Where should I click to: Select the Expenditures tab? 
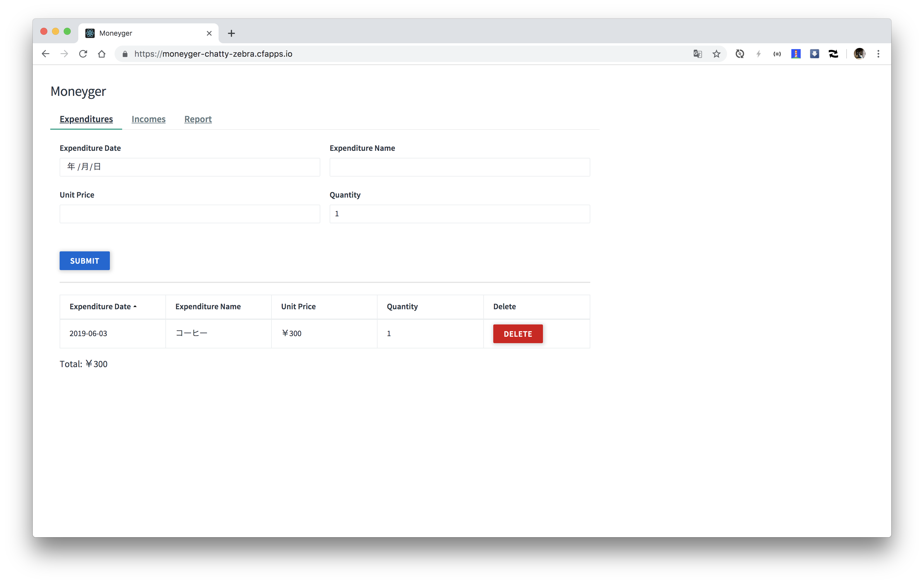[86, 119]
